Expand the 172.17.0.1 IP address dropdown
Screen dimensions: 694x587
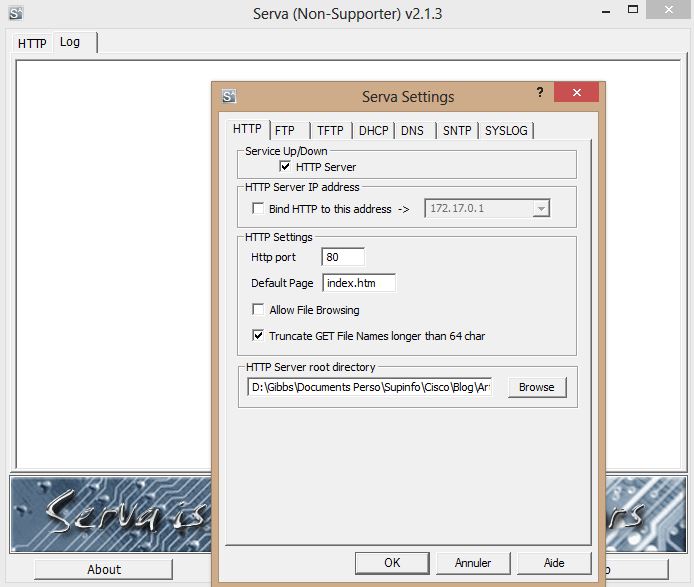click(540, 209)
